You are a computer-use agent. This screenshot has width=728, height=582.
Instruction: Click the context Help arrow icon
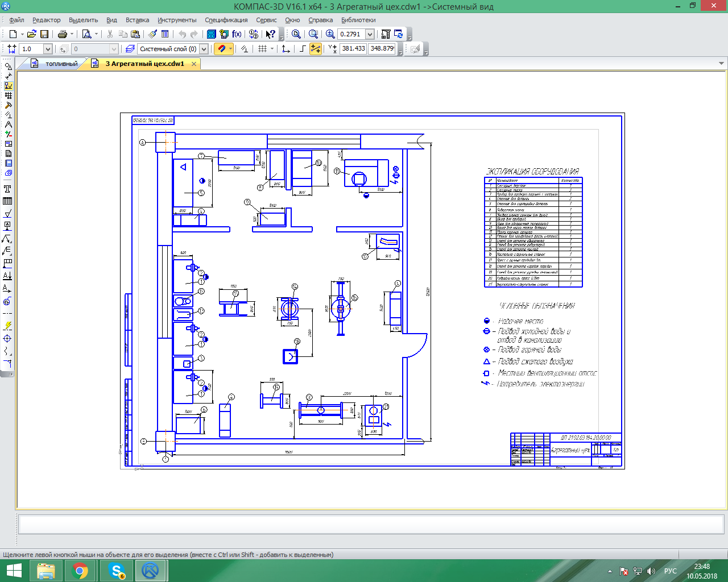(271, 34)
